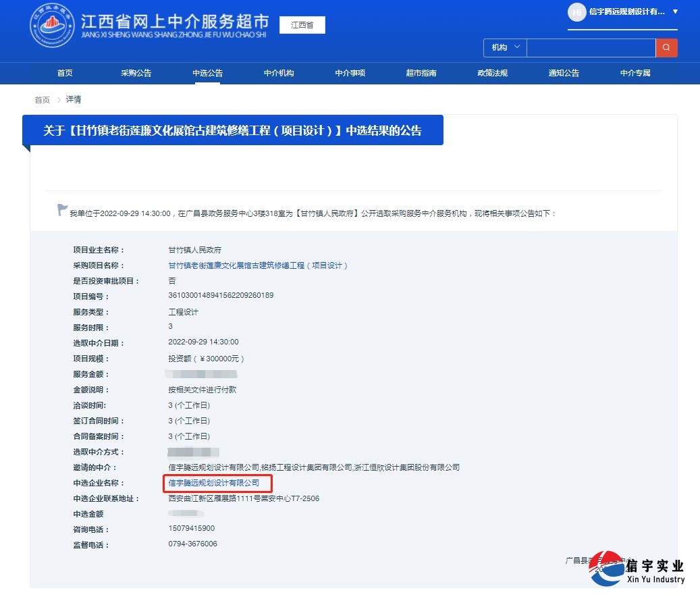Click the 通知公告 navigation link
This screenshot has width=700, height=597.
pyautogui.click(x=564, y=73)
